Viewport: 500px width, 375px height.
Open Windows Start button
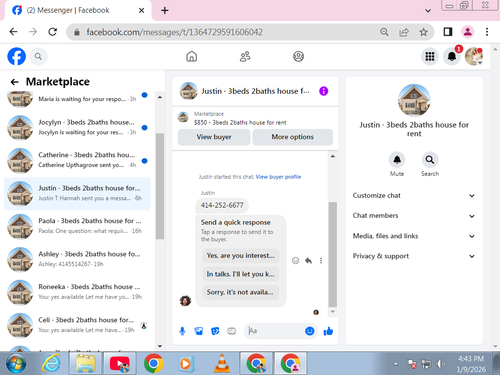16,364
